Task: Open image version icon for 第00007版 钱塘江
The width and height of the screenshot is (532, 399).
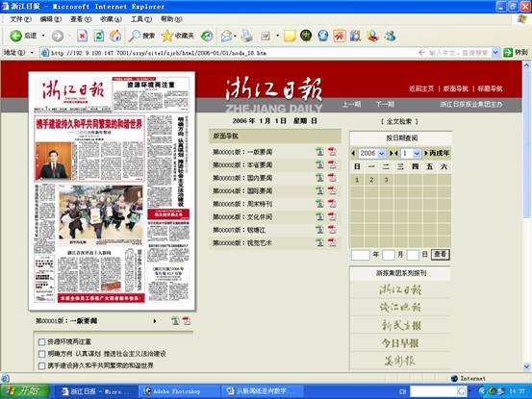Action: (319, 230)
